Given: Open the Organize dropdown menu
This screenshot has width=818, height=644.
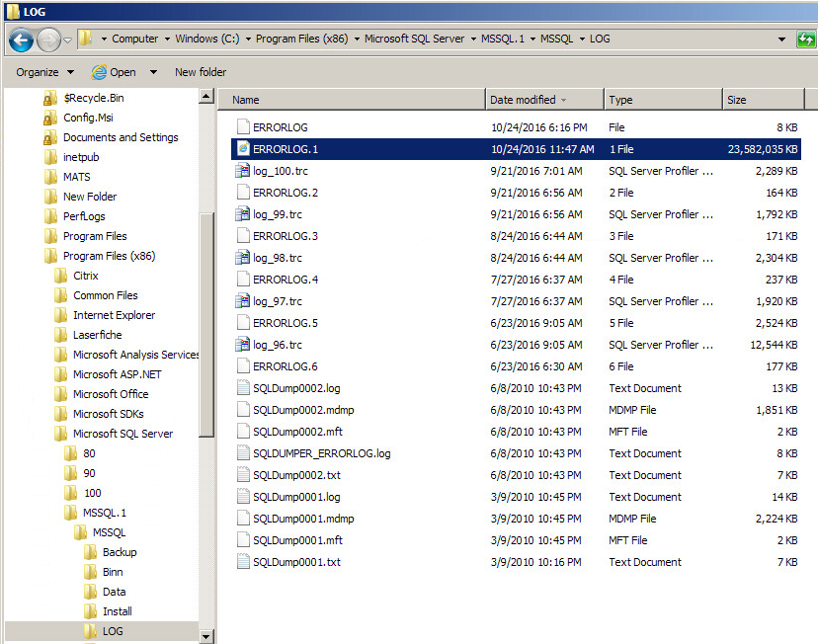Looking at the screenshot, I should pyautogui.click(x=44, y=72).
